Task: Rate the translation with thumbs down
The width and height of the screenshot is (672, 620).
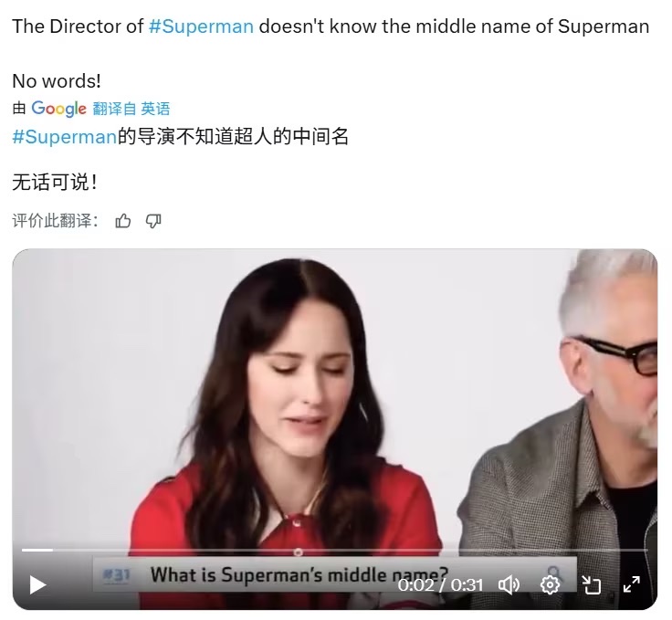Action: 153,221
